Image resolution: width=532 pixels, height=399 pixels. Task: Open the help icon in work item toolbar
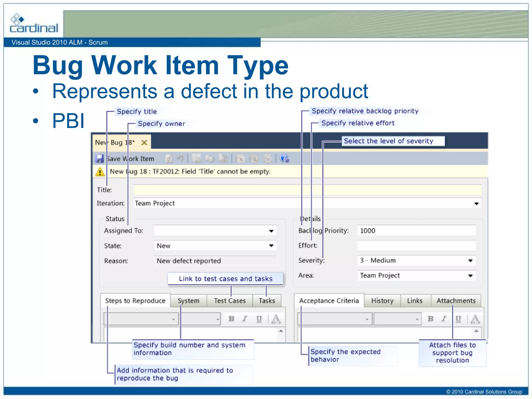284,158
